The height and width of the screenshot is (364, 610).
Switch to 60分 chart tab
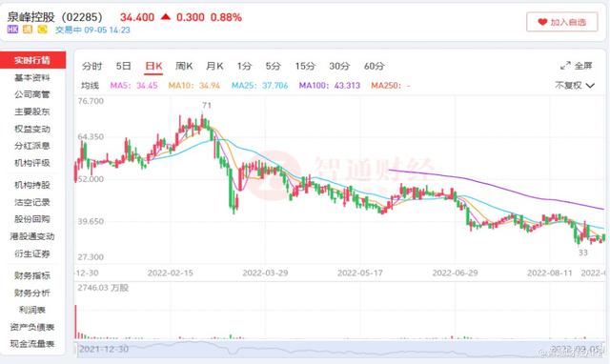point(374,66)
